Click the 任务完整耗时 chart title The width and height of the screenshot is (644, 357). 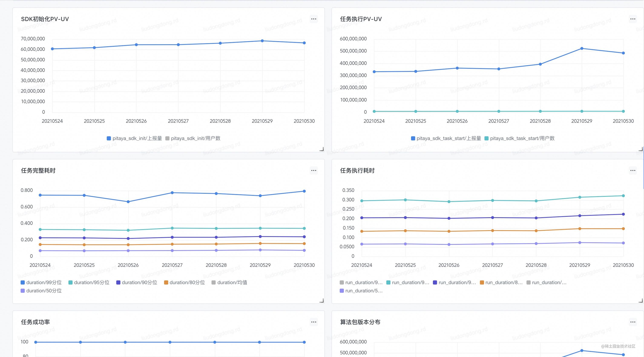[x=38, y=171]
